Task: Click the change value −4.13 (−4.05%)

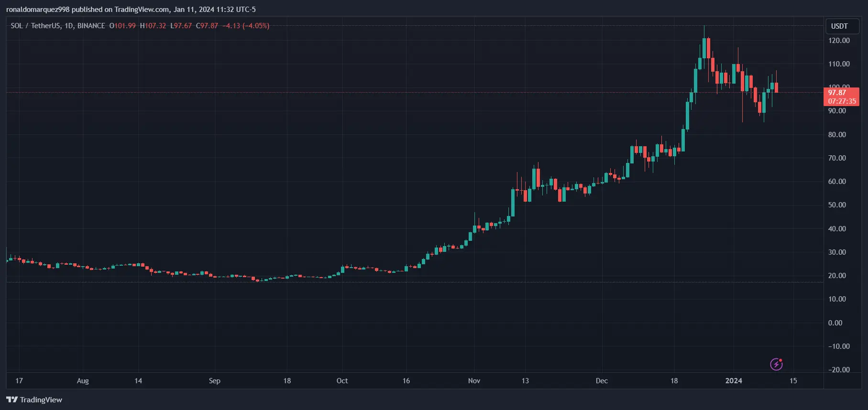Action: 246,26
